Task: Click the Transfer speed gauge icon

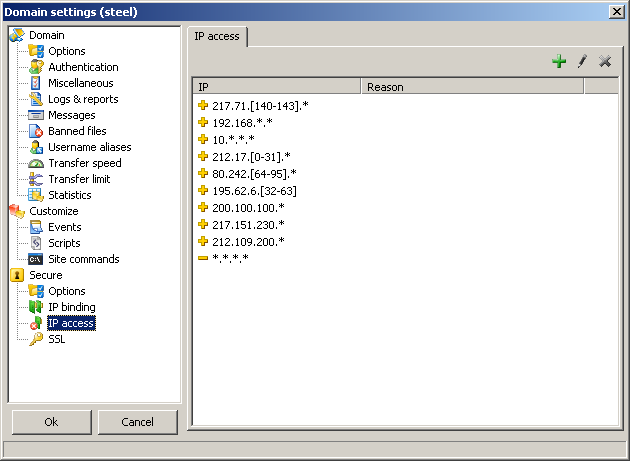Action: 36,163
